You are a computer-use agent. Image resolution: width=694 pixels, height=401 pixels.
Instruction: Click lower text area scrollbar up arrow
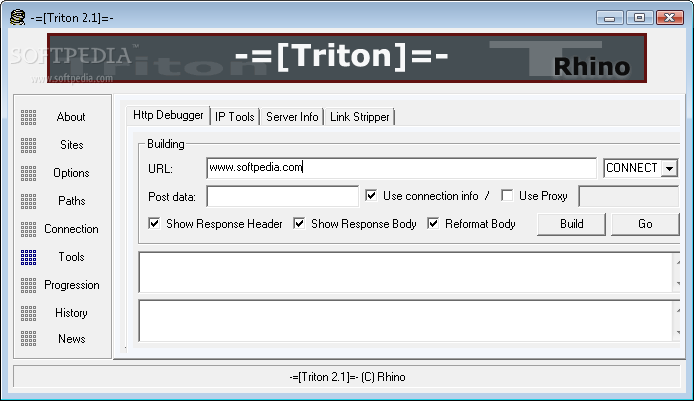(x=678, y=311)
